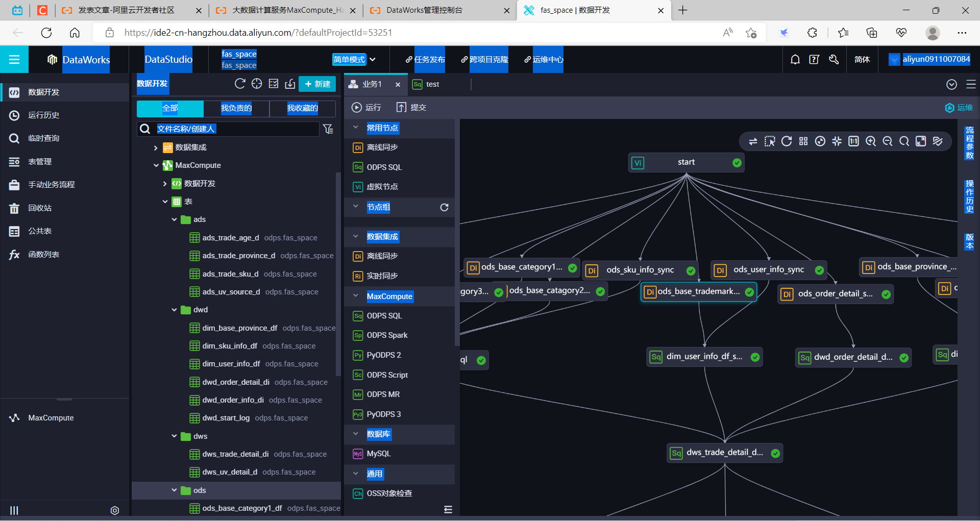Click the locate-file target icon in tree toolbar
The height and width of the screenshot is (521, 980).
pos(257,84)
